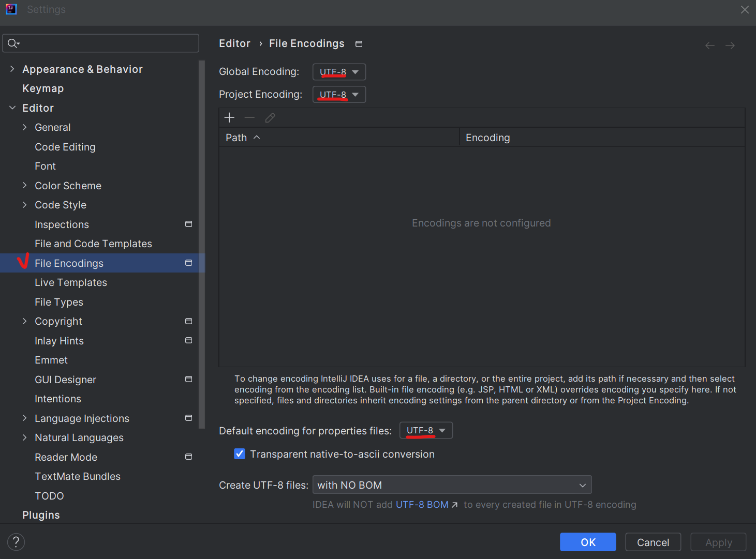The height and width of the screenshot is (559, 756).
Task: Expand the Natural Languages node
Action: click(x=24, y=437)
